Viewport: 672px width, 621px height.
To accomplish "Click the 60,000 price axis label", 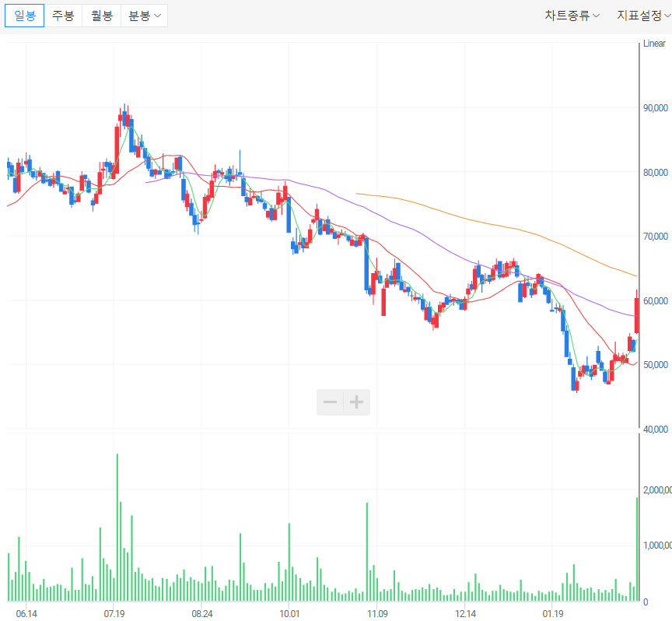I will [656, 301].
